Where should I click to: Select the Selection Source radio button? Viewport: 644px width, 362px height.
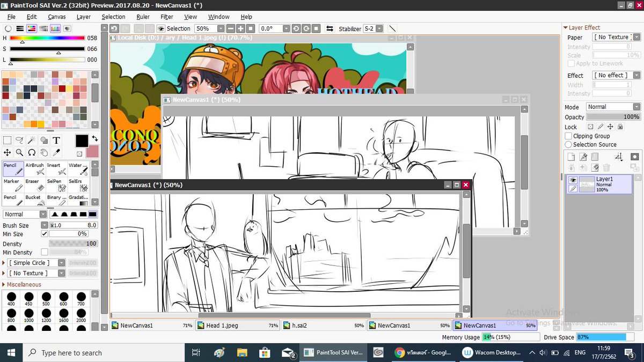click(x=569, y=145)
